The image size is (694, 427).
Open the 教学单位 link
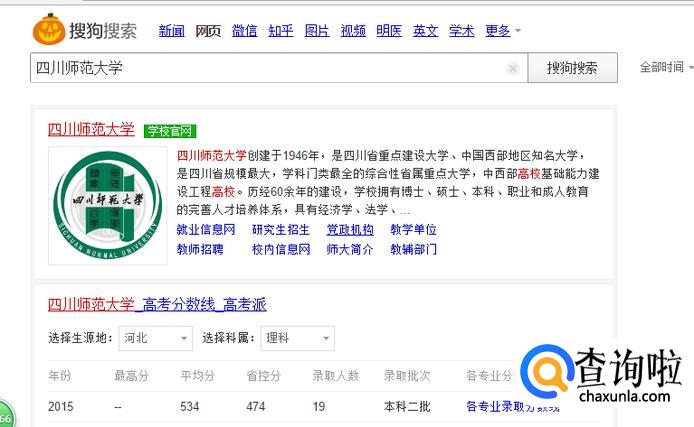point(413,230)
